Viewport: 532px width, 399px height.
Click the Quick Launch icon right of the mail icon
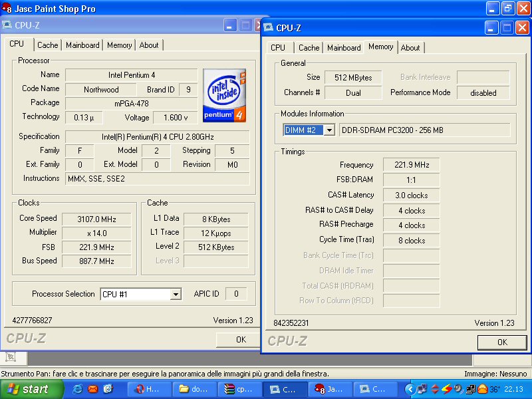click(x=108, y=389)
